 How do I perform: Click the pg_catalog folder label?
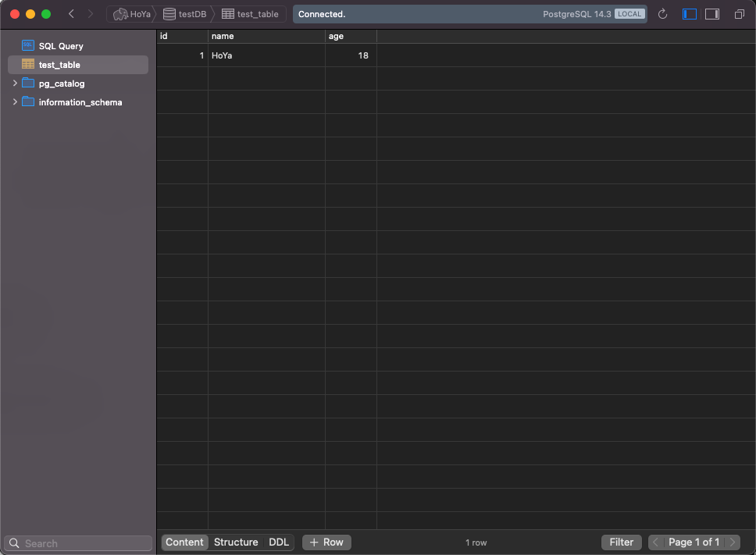click(62, 84)
